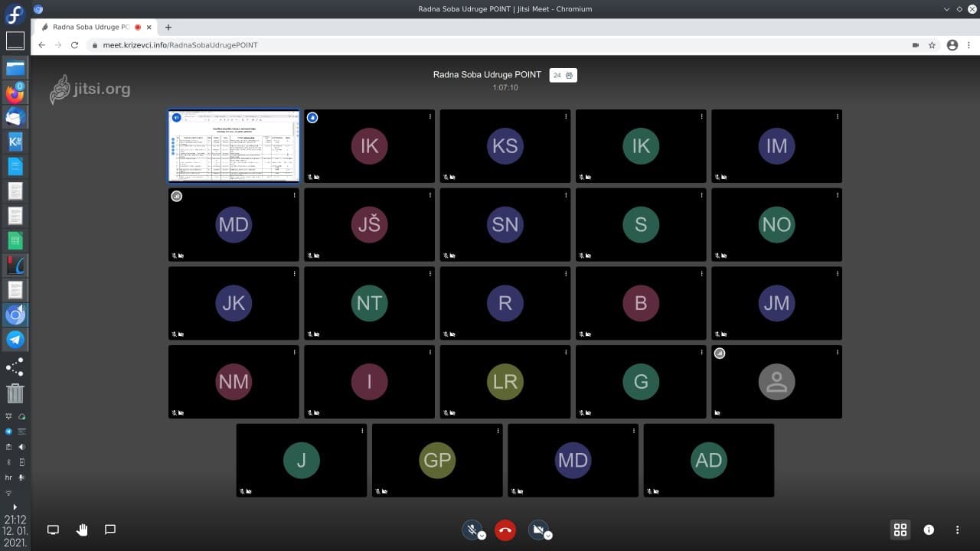Open the KS participant's three-dot menu
This screenshot has height=551, width=980.
pyautogui.click(x=566, y=116)
